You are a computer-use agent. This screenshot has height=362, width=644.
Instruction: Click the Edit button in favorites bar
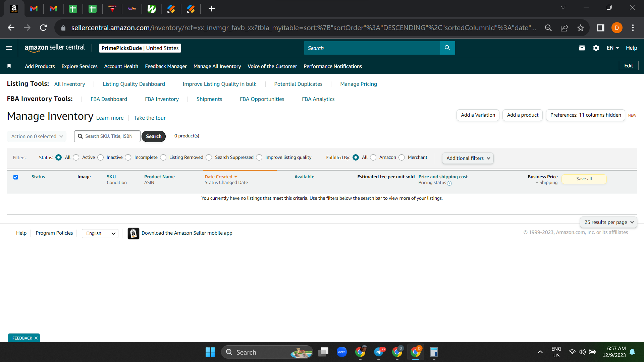pos(629,66)
